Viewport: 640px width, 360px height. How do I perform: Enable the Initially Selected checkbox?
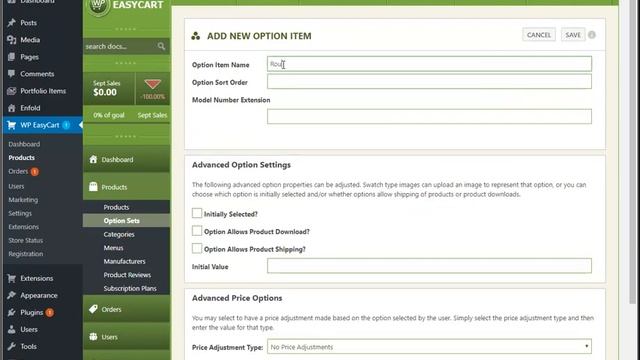coord(197,213)
